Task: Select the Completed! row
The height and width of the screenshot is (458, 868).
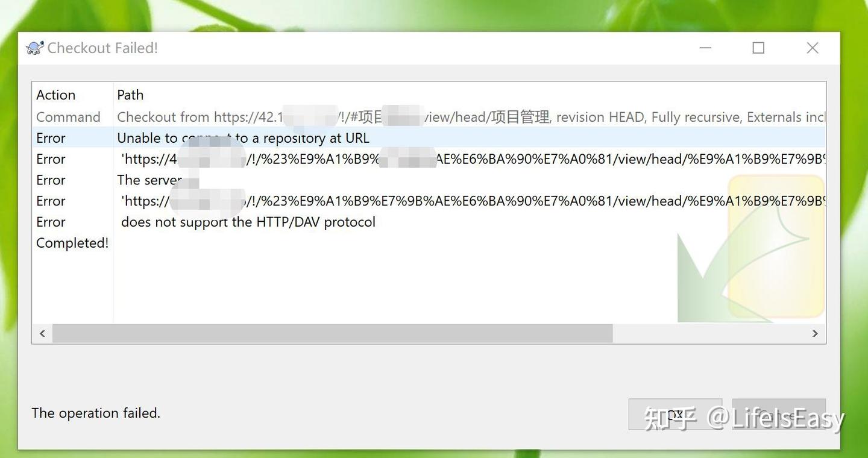Action: (x=429, y=243)
